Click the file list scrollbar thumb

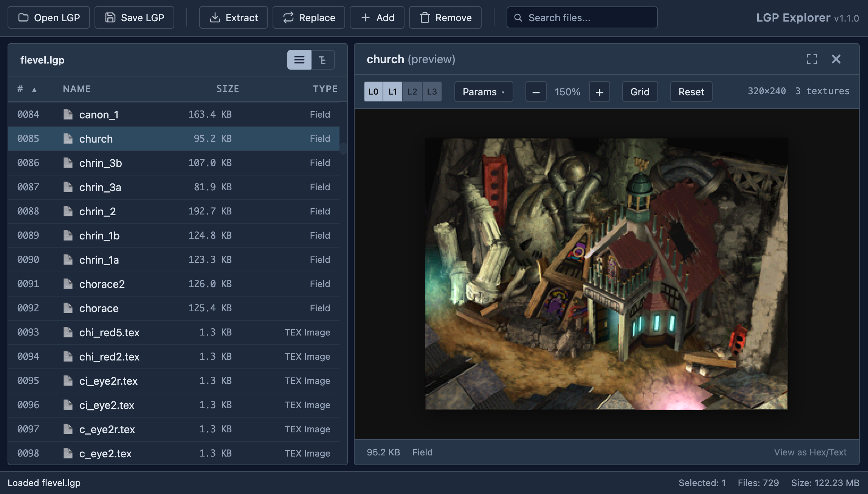pyautogui.click(x=343, y=148)
